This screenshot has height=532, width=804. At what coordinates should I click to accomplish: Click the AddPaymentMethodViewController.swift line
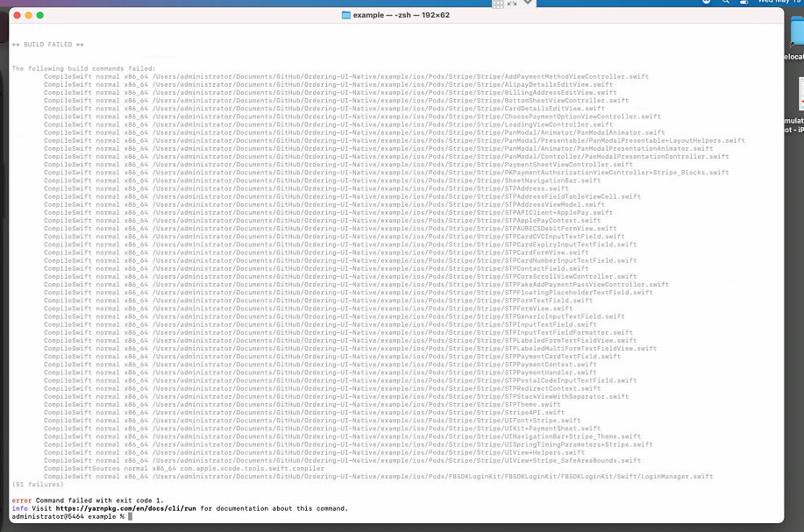(x=346, y=76)
